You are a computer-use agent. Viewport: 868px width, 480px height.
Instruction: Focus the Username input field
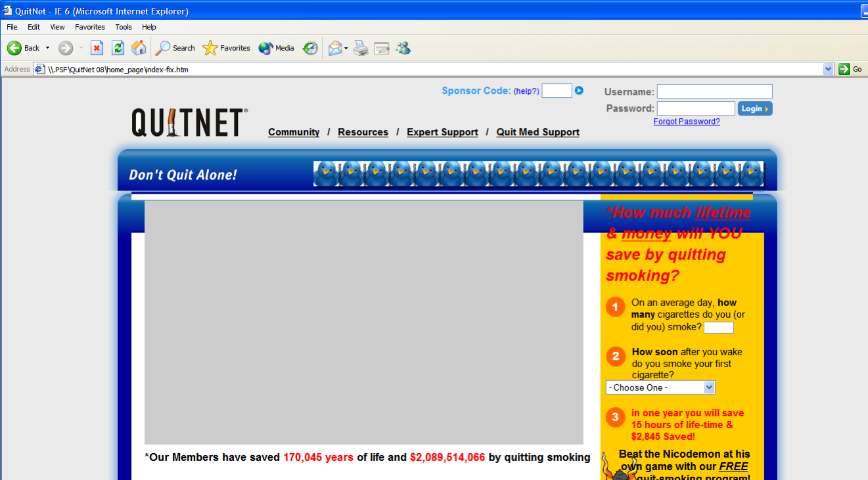pyautogui.click(x=714, y=91)
